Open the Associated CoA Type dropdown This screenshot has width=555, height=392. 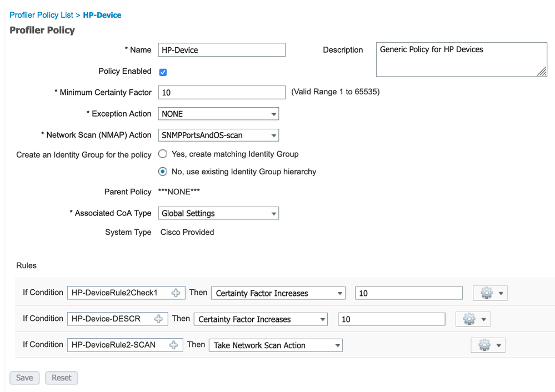[x=218, y=213]
